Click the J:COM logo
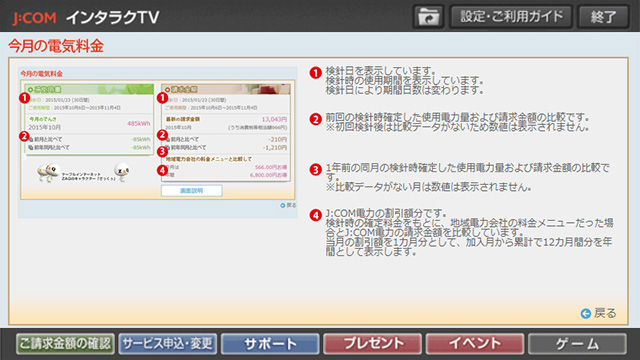 click(x=34, y=18)
